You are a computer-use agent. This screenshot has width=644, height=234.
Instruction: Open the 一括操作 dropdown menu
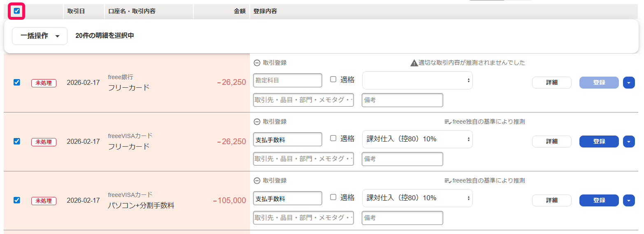pos(40,36)
